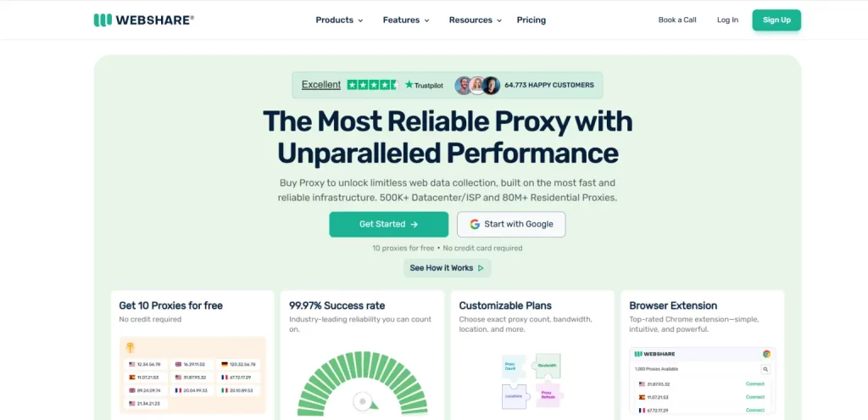Screen dimensions: 868x420
Task: Click the play icon beside See How it Works
Action: [481, 268]
